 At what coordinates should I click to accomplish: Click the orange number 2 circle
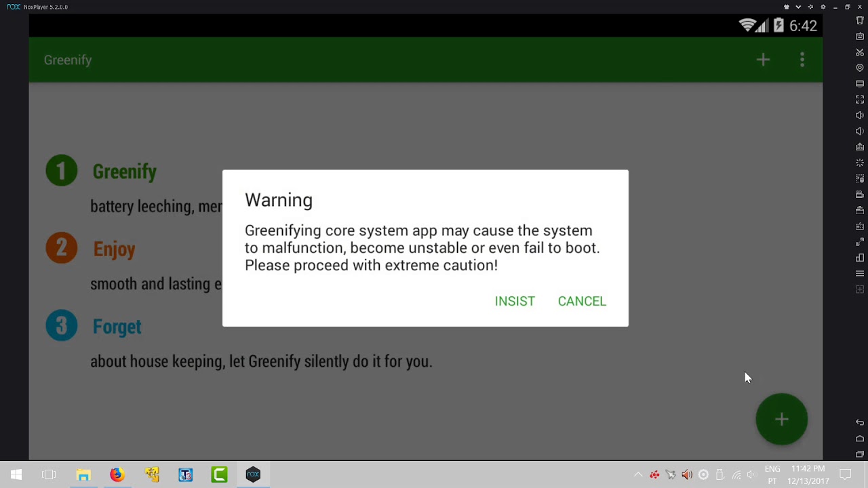point(62,248)
